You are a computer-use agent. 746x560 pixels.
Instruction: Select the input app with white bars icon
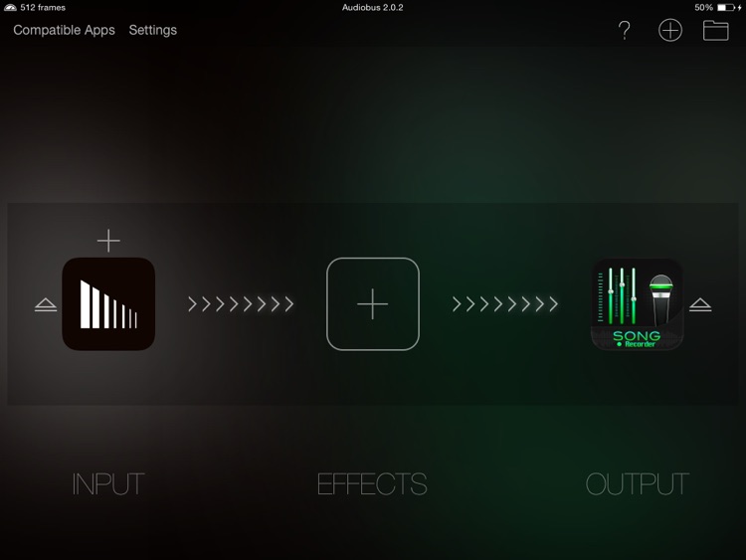coord(108,304)
